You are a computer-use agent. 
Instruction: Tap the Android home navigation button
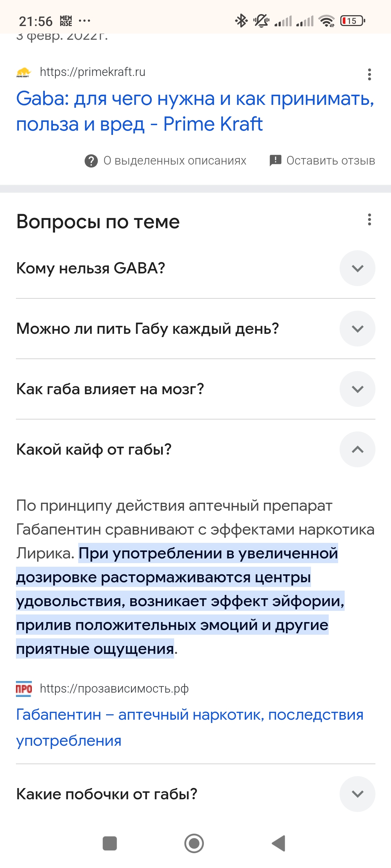pos(194,843)
